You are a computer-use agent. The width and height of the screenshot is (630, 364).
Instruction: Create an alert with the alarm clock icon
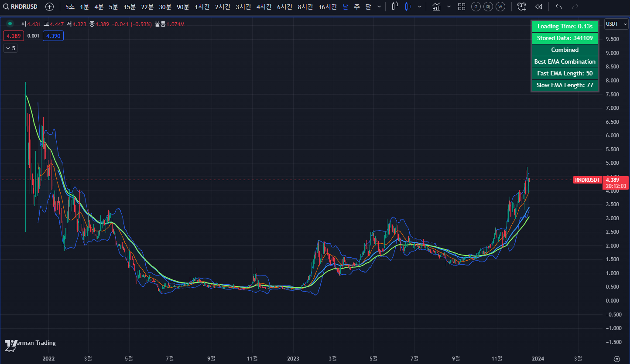pyautogui.click(x=521, y=7)
